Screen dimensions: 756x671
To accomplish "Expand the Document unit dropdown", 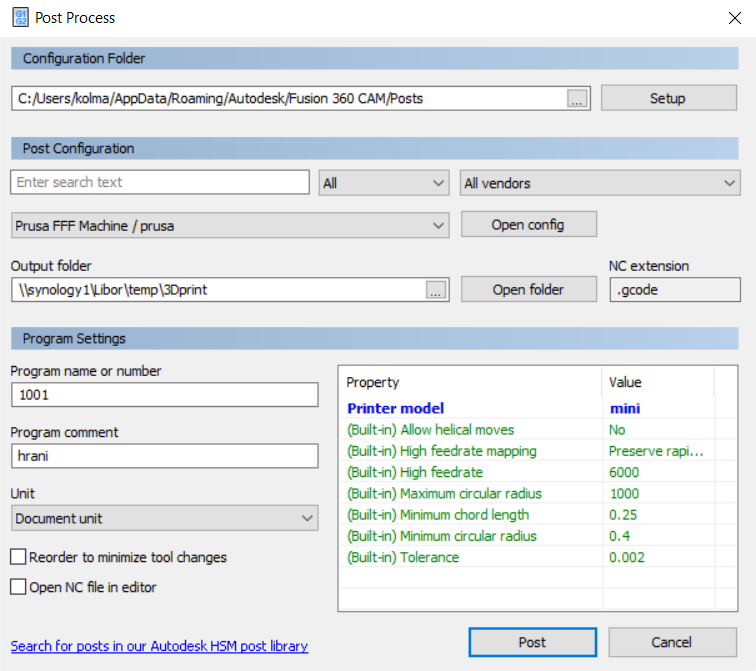I will (164, 518).
